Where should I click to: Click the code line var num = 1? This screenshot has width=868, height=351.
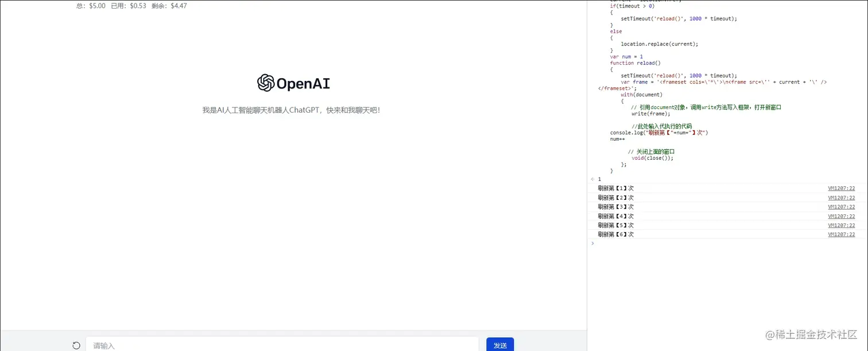[x=626, y=57]
